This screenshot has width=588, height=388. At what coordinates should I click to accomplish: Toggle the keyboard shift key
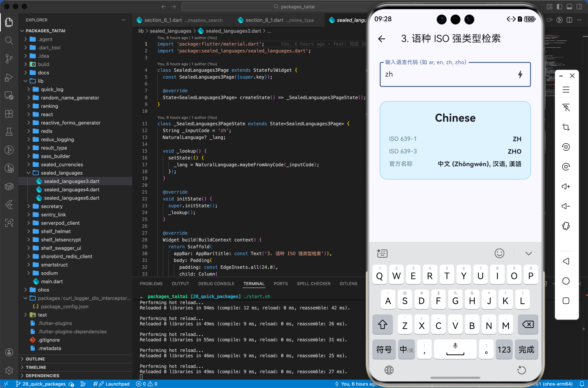[382, 325]
